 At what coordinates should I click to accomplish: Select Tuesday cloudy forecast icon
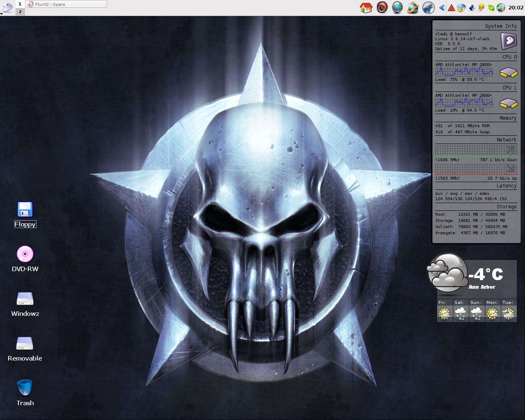click(509, 314)
